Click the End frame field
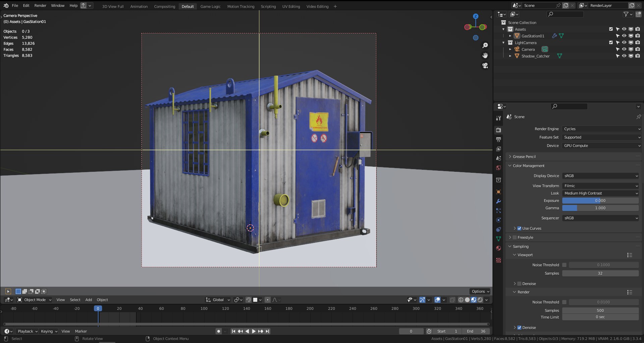 click(x=476, y=331)
